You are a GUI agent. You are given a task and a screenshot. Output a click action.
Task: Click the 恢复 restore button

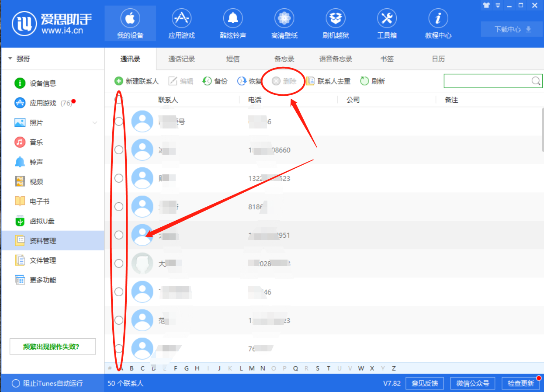[x=249, y=81]
